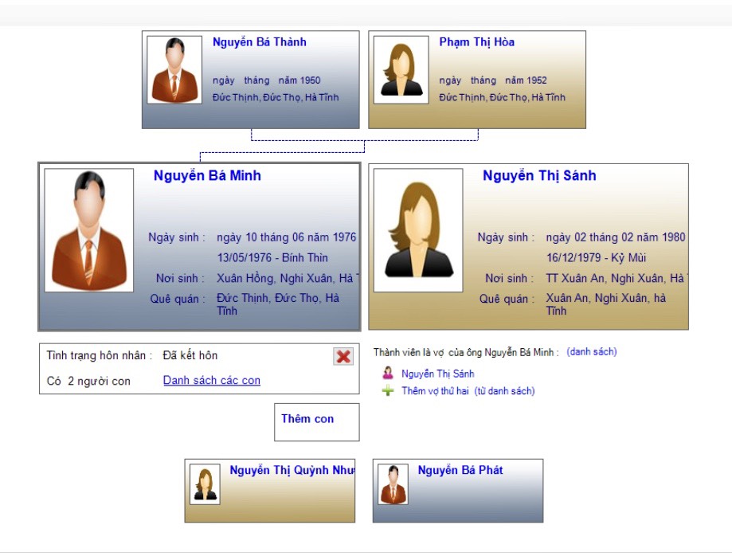Click lunar date '13/05/1976 - Bính Thìn'
The width and height of the screenshot is (732, 560).
click(x=272, y=258)
